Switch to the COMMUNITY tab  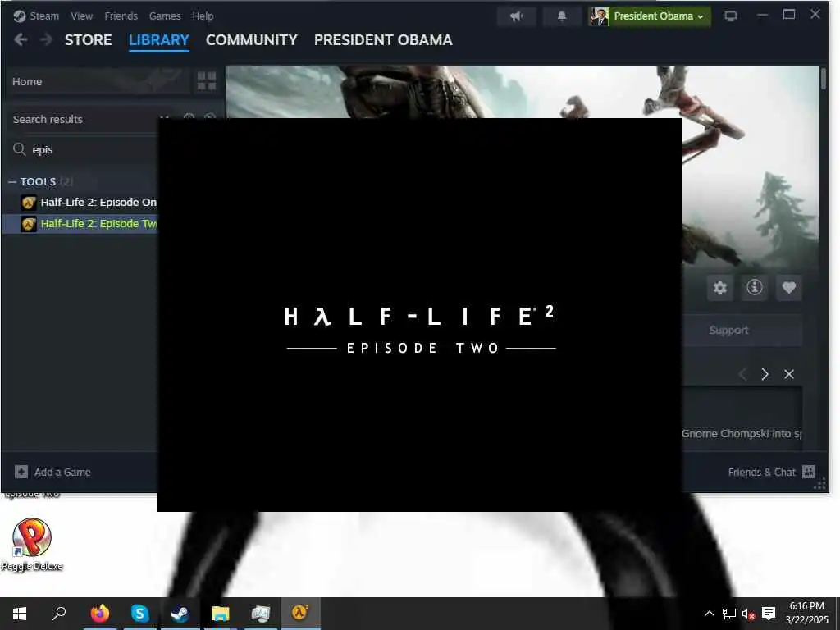252,40
